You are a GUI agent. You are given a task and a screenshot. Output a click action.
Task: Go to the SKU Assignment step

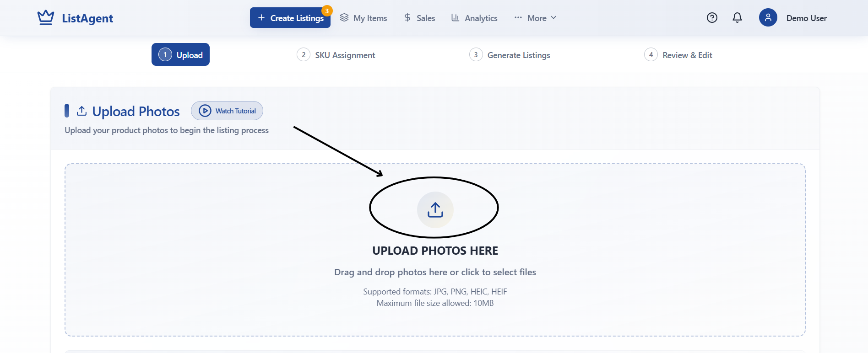click(x=336, y=55)
